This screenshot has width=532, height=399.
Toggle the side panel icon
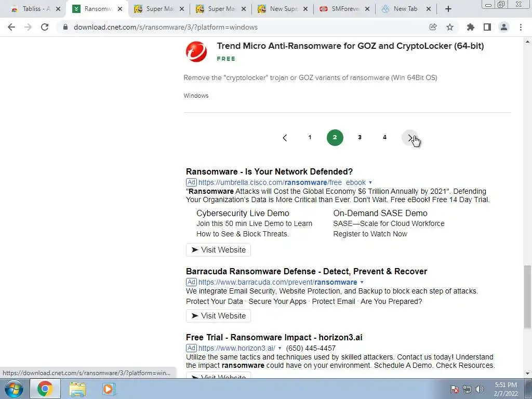(x=487, y=27)
